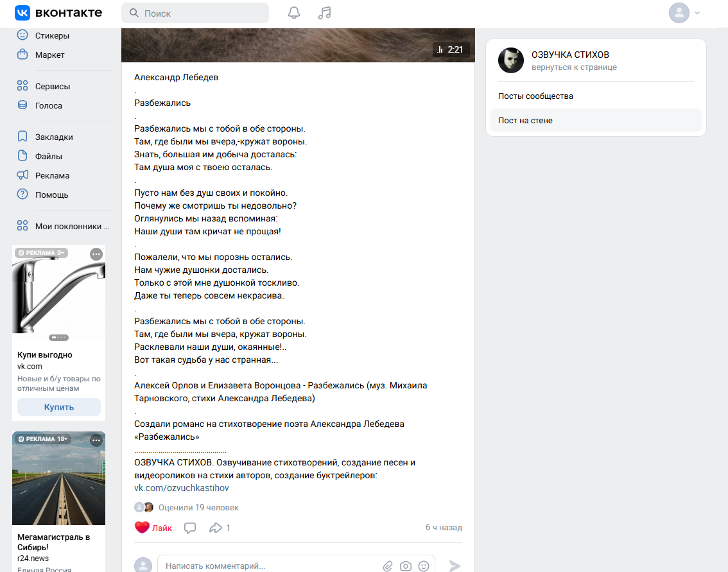Image resolution: width=728 pixels, height=572 pixels.
Task: Attach a file with paperclip icon
Action: [x=388, y=566]
